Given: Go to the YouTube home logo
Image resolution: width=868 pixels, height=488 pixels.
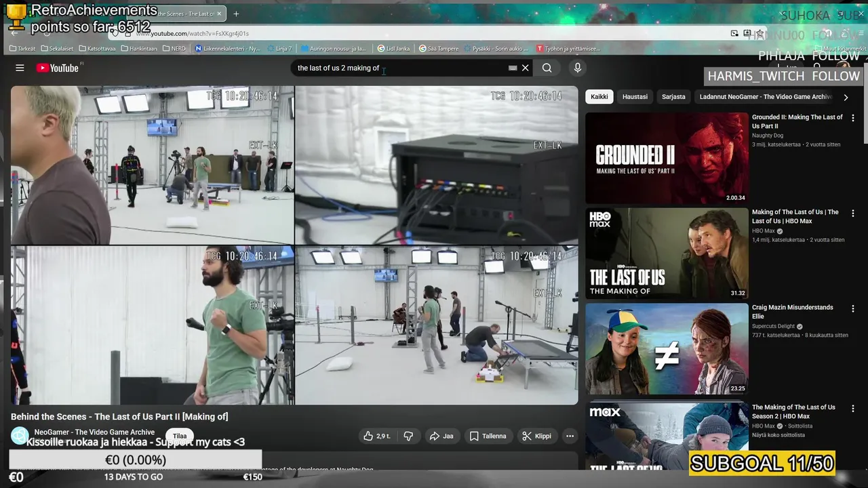Looking at the screenshot, I should click(58, 68).
